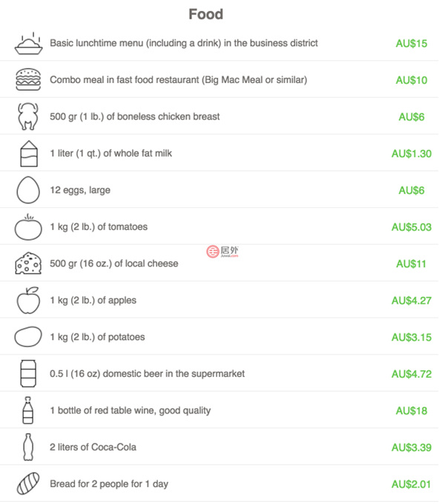Click the red wine bottle icon
The height and width of the screenshot is (504, 445).
click(28, 410)
